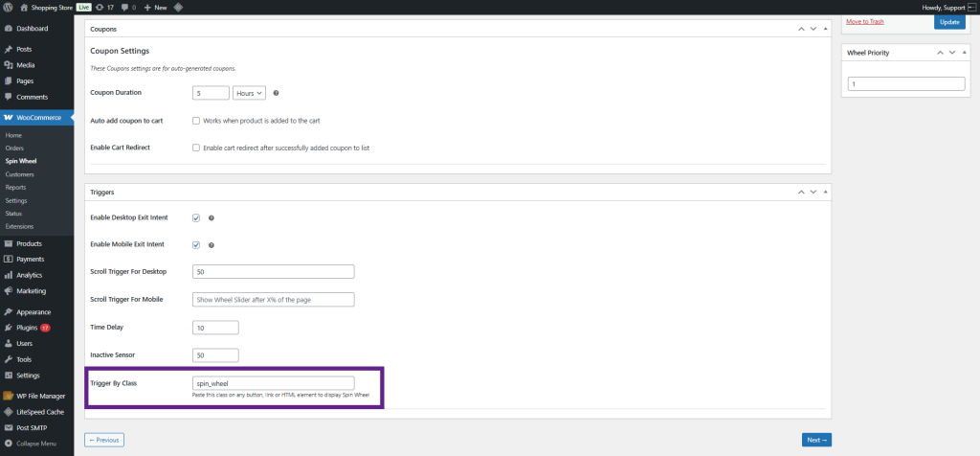Click help icon beside Enable Desktop Exit Intent
The image size is (980, 456).
[x=211, y=217]
